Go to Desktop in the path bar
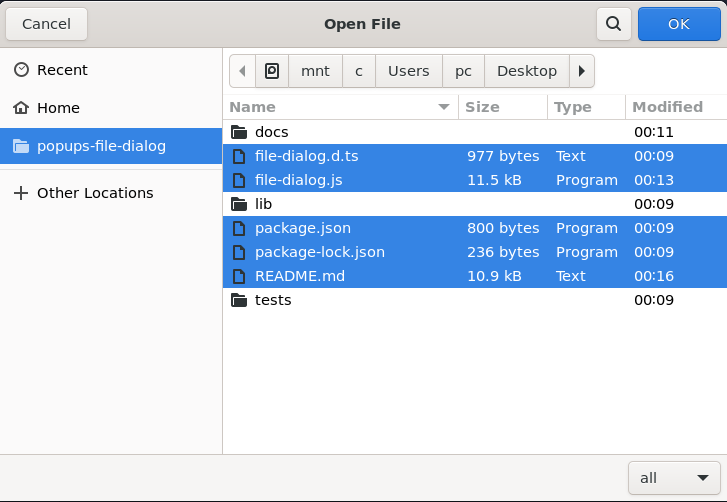The height and width of the screenshot is (502, 727). (527, 71)
